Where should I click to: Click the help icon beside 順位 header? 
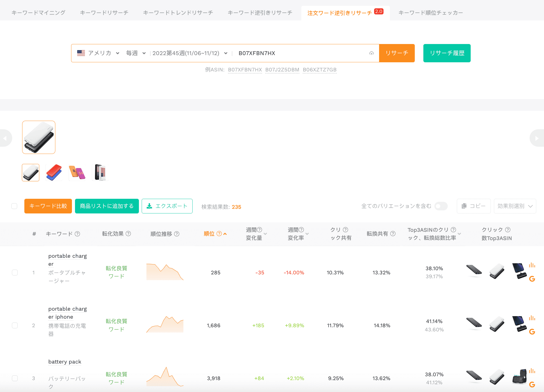coord(219,234)
